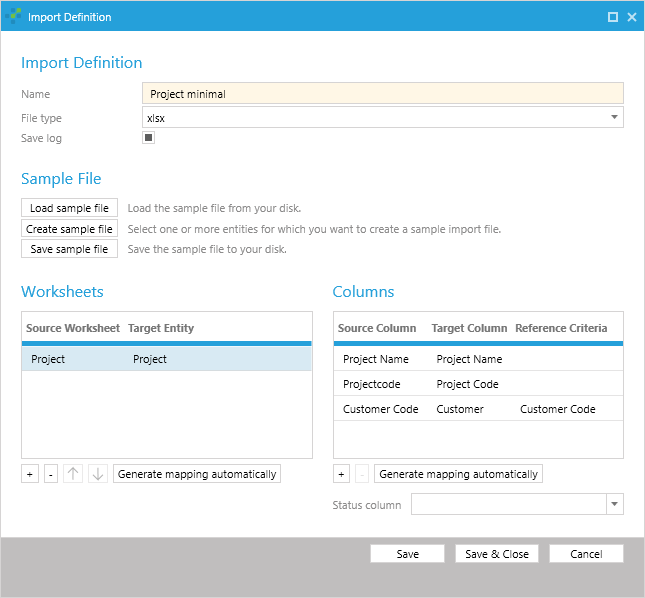Remove selected worksheet with minus button

click(51, 474)
